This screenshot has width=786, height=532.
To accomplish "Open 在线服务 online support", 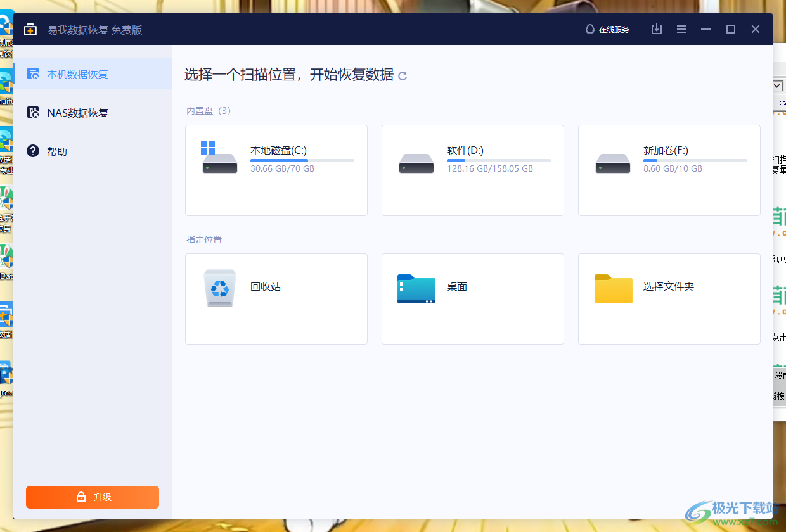I will click(x=607, y=29).
